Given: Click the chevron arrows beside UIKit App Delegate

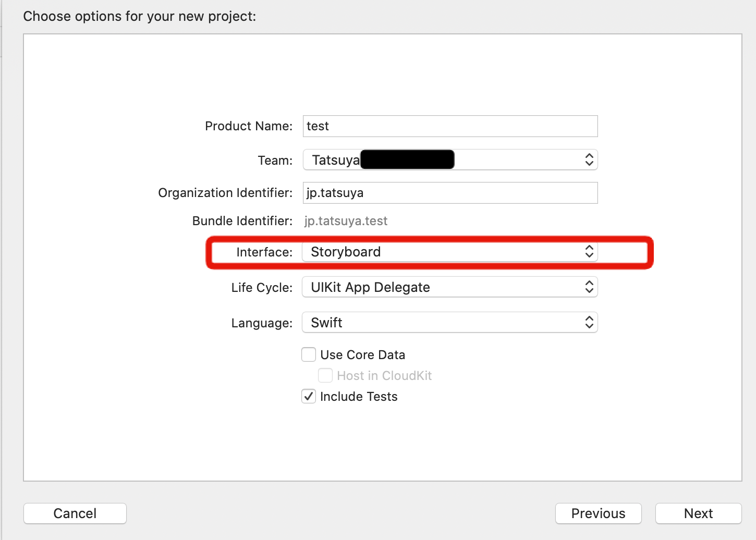Looking at the screenshot, I should pos(589,287).
